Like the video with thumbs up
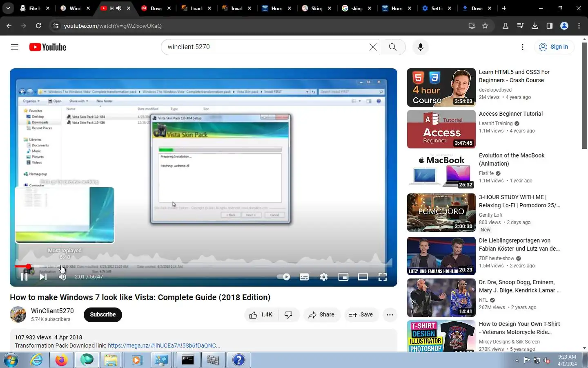The width and height of the screenshot is (588, 368). (261, 314)
